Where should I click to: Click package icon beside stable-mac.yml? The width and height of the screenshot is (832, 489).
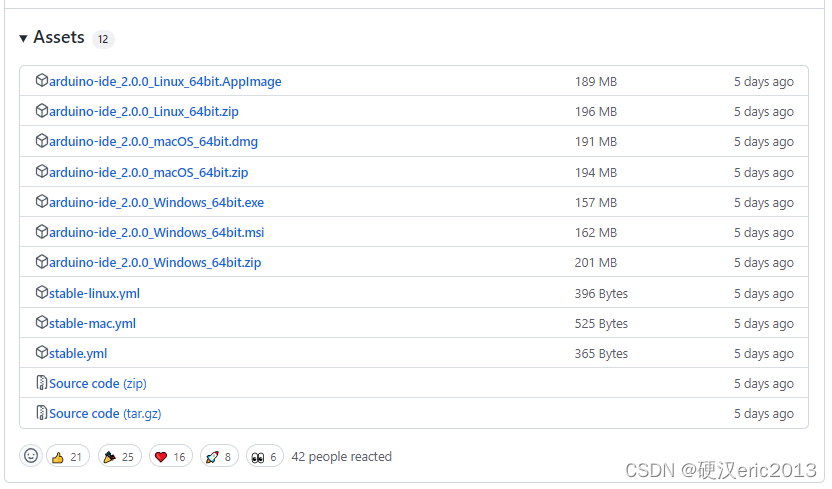pyautogui.click(x=41, y=322)
